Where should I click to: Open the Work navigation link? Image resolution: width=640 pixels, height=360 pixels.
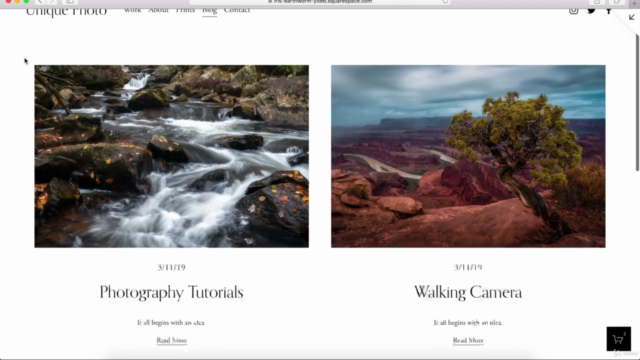click(133, 10)
